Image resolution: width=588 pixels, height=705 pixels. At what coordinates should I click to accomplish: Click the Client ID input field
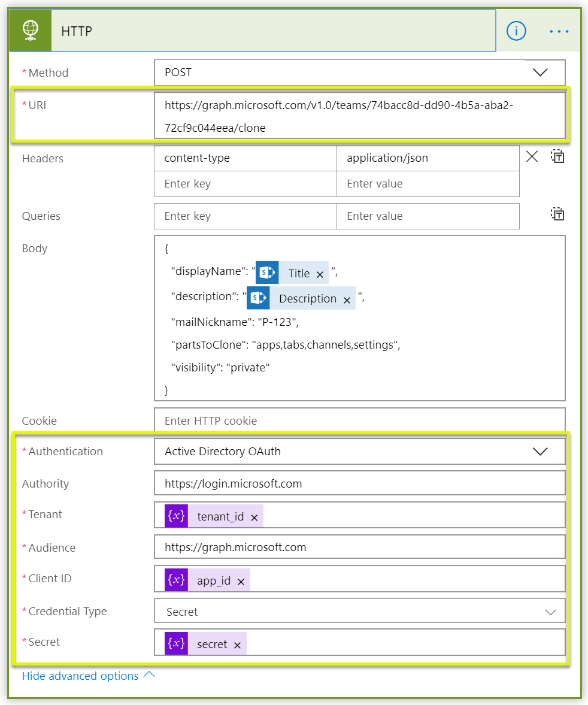[x=360, y=579]
